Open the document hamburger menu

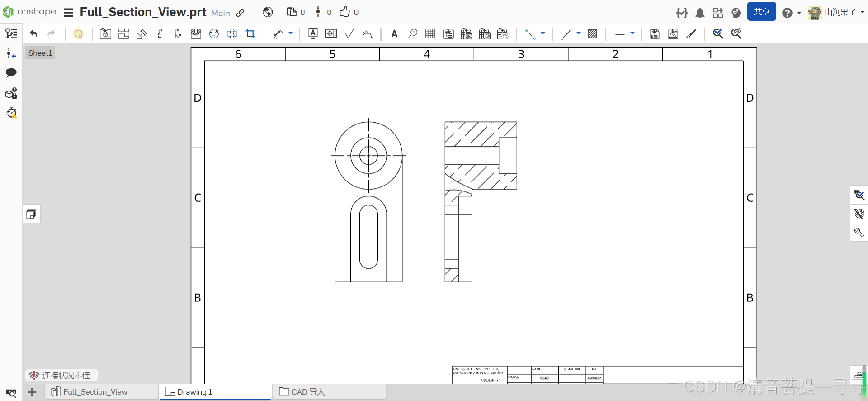pos(68,13)
